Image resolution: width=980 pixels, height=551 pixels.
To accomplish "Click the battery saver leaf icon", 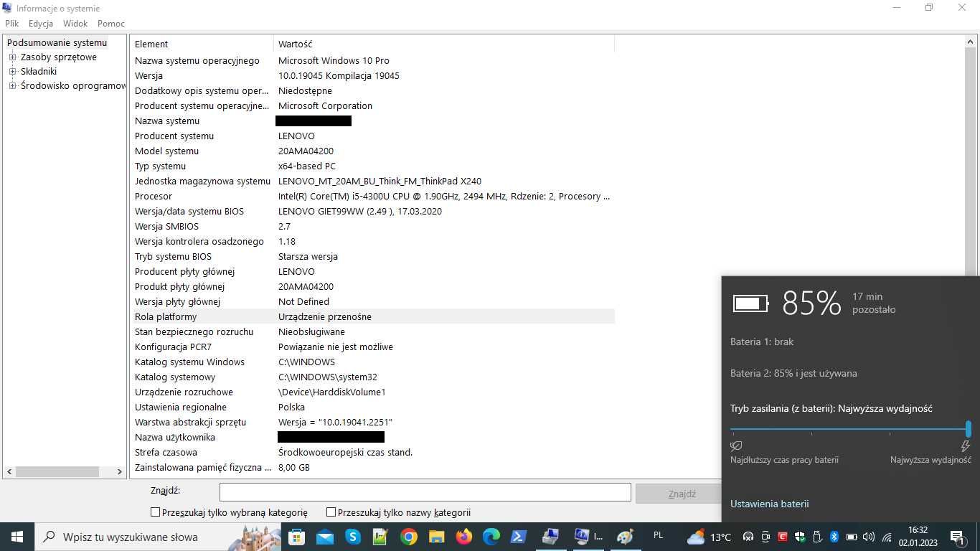I will [x=736, y=446].
